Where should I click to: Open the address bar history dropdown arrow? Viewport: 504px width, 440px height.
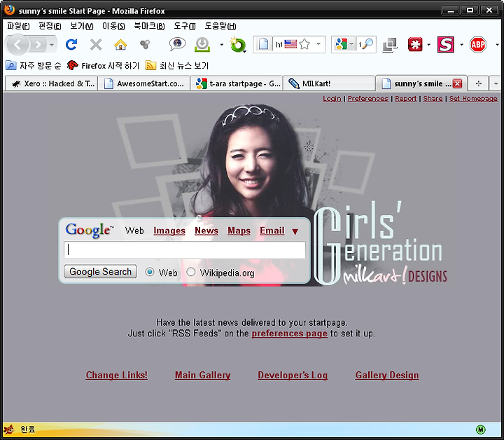318,44
